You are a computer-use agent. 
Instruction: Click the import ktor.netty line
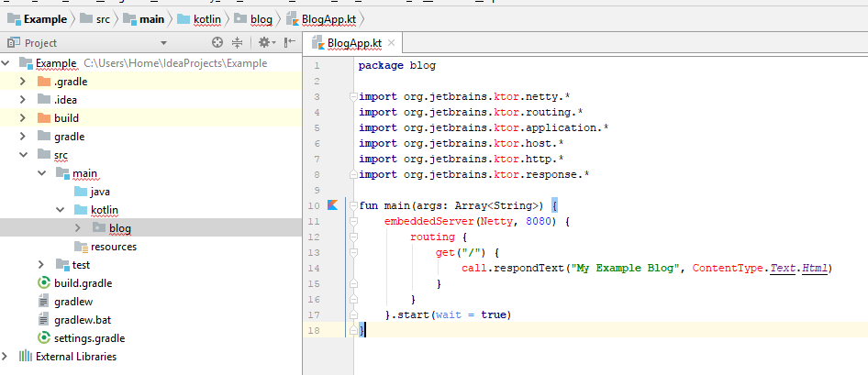(x=464, y=97)
